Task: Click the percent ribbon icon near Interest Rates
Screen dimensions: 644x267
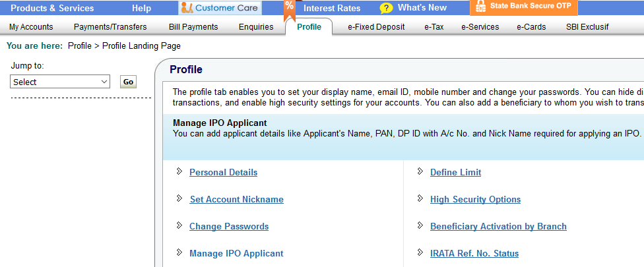Action: click(290, 9)
